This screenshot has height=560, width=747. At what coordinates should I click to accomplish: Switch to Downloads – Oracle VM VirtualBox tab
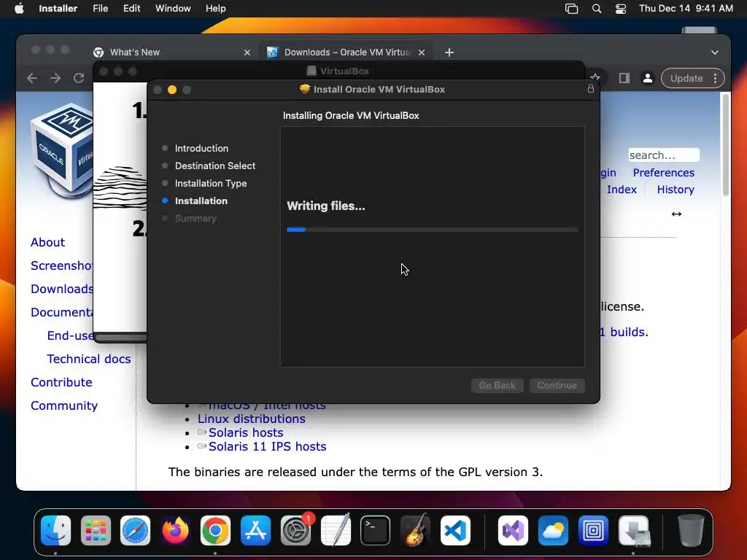point(345,52)
